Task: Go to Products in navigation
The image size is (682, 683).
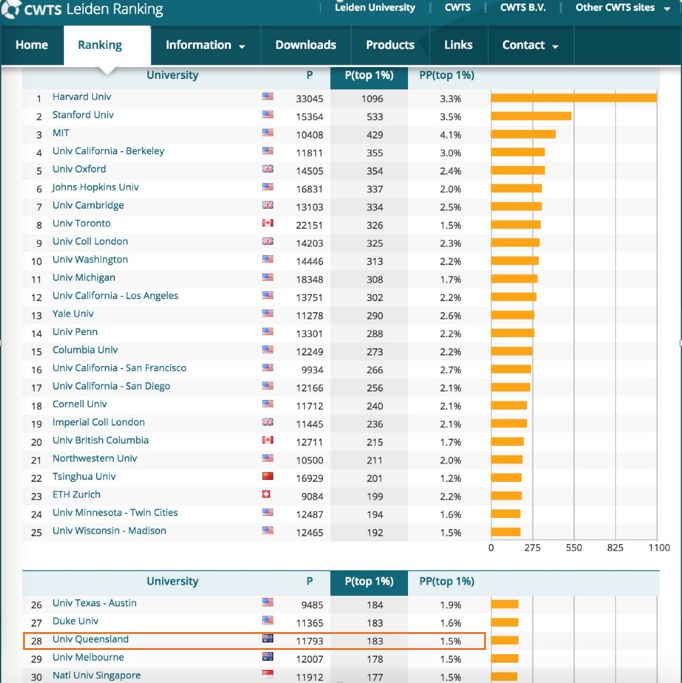Action: (390, 45)
